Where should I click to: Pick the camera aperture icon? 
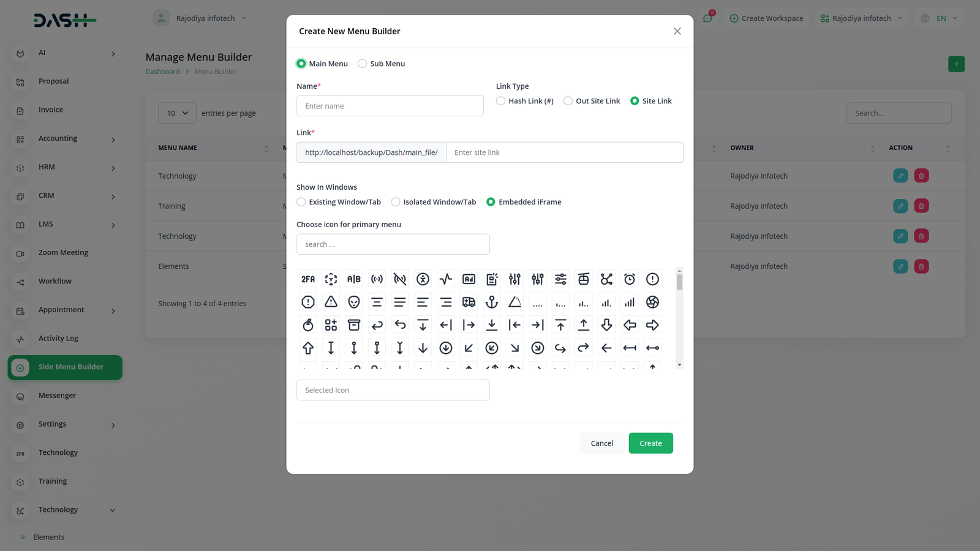pyautogui.click(x=652, y=302)
